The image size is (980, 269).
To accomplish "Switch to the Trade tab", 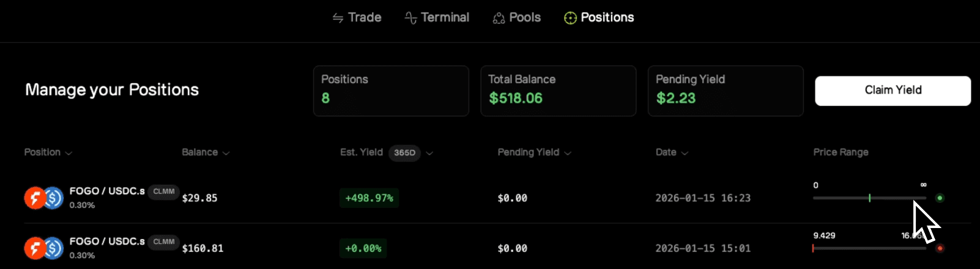I will 365,18.
